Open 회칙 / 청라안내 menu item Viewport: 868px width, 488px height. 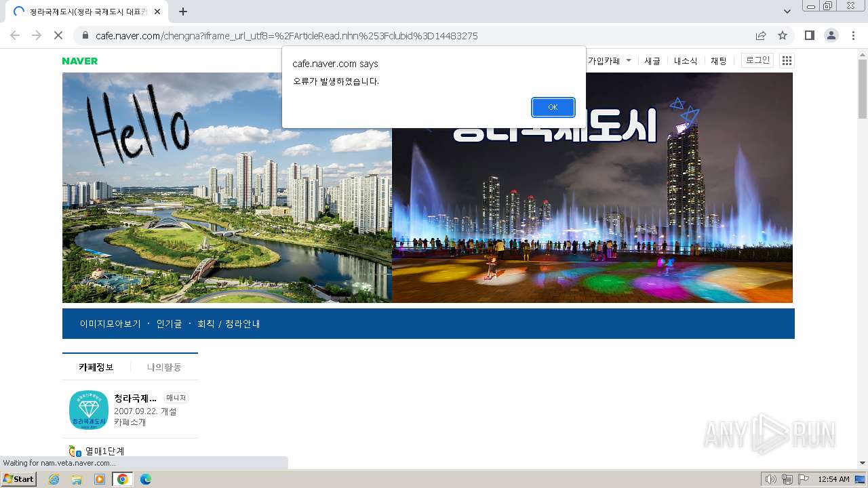229,324
